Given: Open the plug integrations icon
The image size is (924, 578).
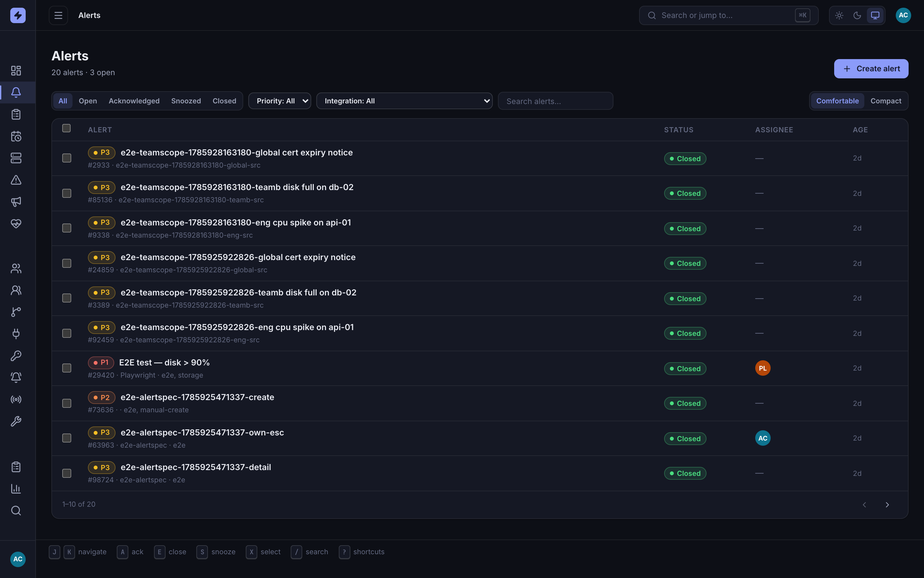Looking at the screenshot, I should (16, 334).
